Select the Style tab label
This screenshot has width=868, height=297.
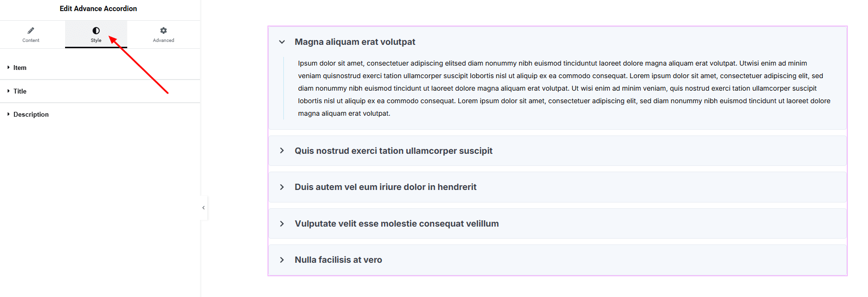click(96, 40)
